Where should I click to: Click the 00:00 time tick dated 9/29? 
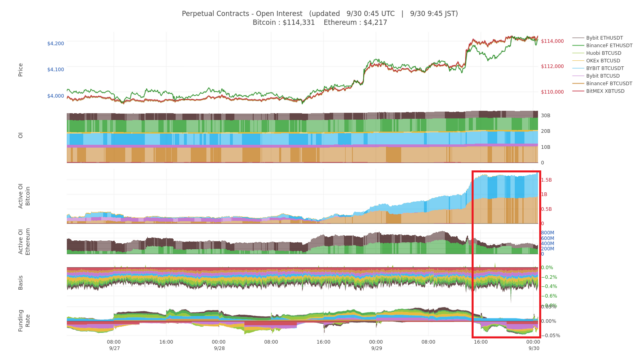pos(376,342)
